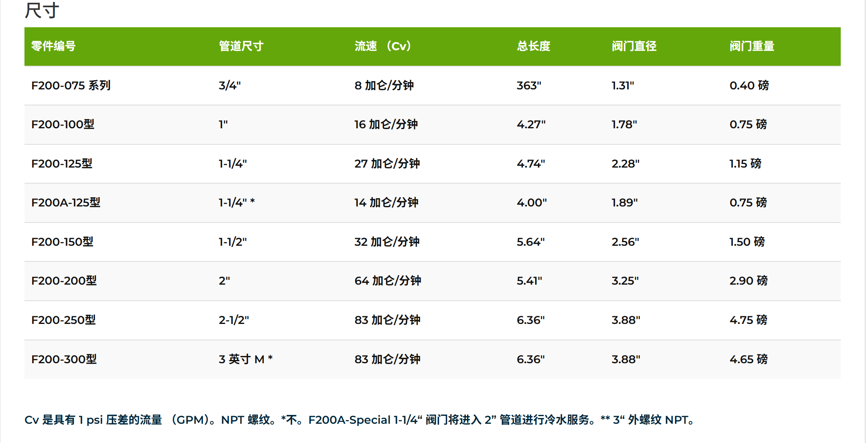
Task: Click the 4.75 磅 valve weight cell
Action: (x=748, y=320)
